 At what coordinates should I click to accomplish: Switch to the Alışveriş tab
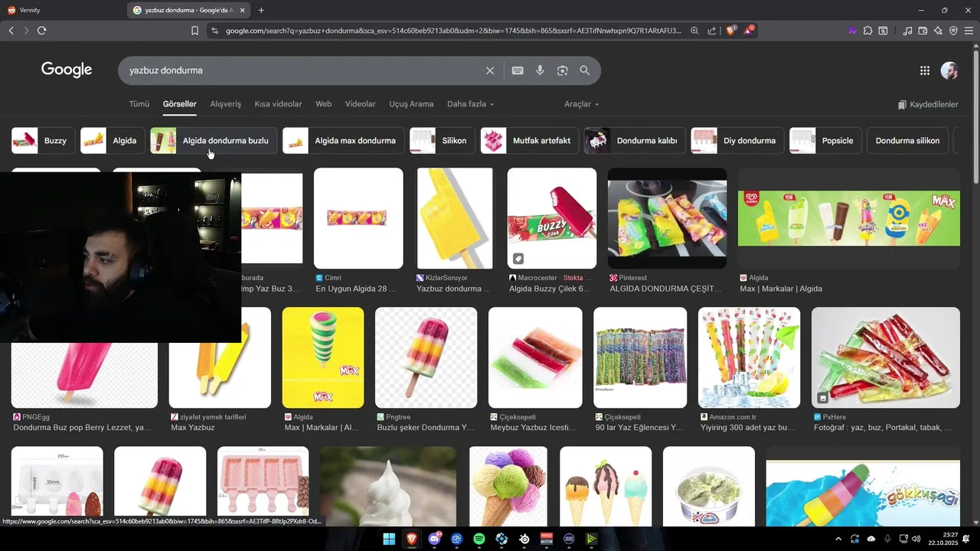(x=226, y=104)
